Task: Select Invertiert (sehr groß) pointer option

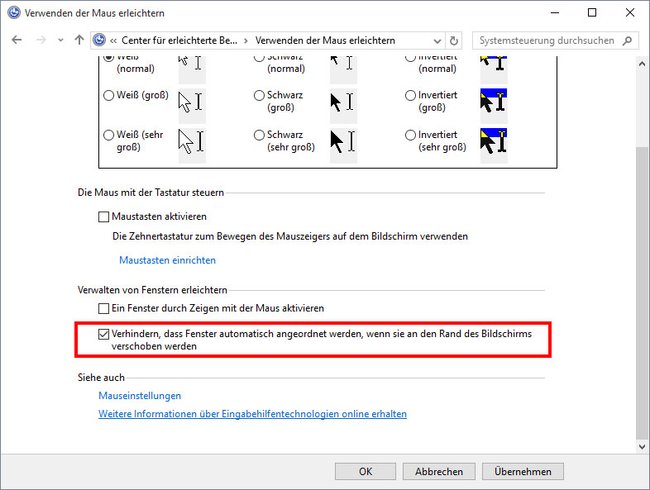Action: click(x=410, y=135)
